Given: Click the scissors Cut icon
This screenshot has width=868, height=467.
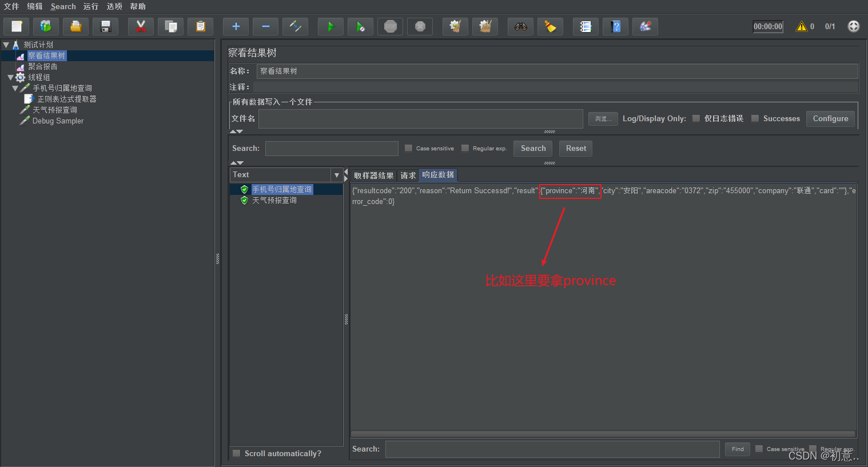Looking at the screenshot, I should (x=141, y=26).
